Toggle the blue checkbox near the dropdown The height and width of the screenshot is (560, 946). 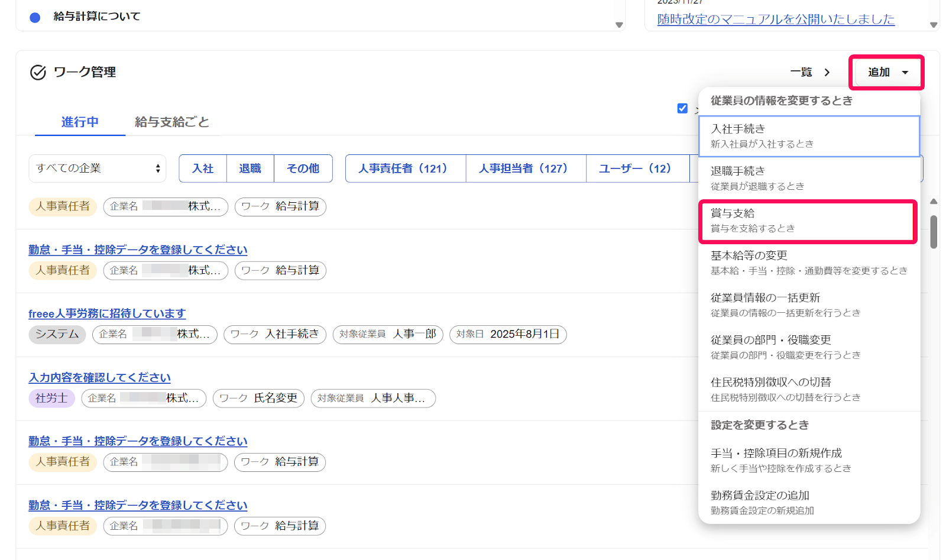pos(682,108)
